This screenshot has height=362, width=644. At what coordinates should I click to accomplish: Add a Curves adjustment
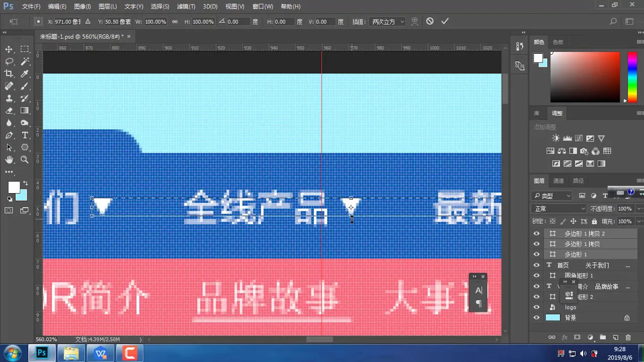point(579,138)
